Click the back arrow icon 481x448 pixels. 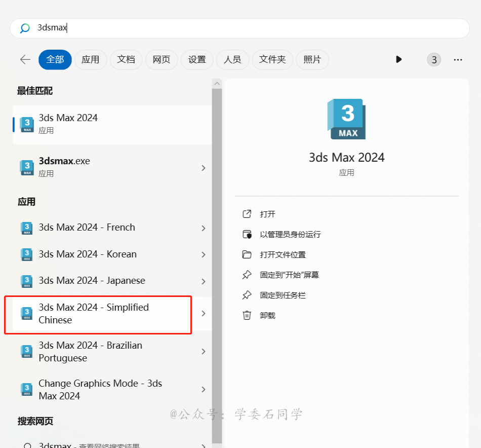coord(25,60)
